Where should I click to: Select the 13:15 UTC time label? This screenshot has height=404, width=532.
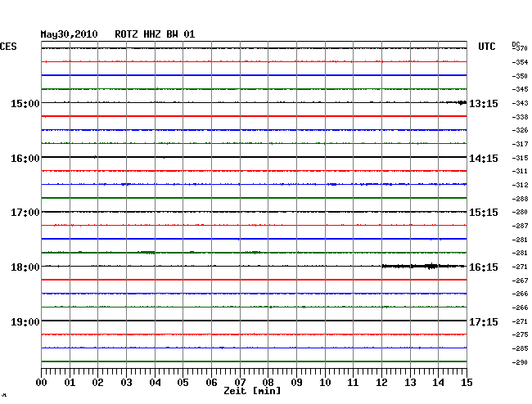[x=484, y=103]
